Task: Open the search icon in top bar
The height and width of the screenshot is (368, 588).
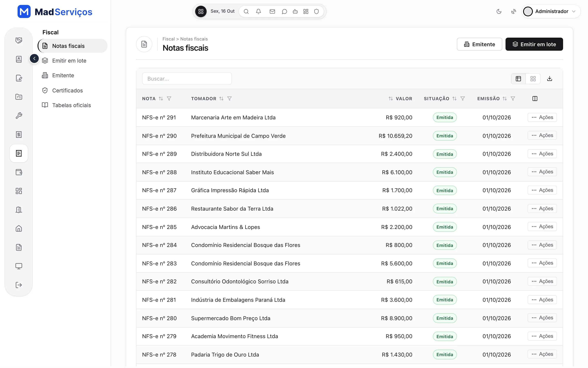Action: [x=246, y=11]
